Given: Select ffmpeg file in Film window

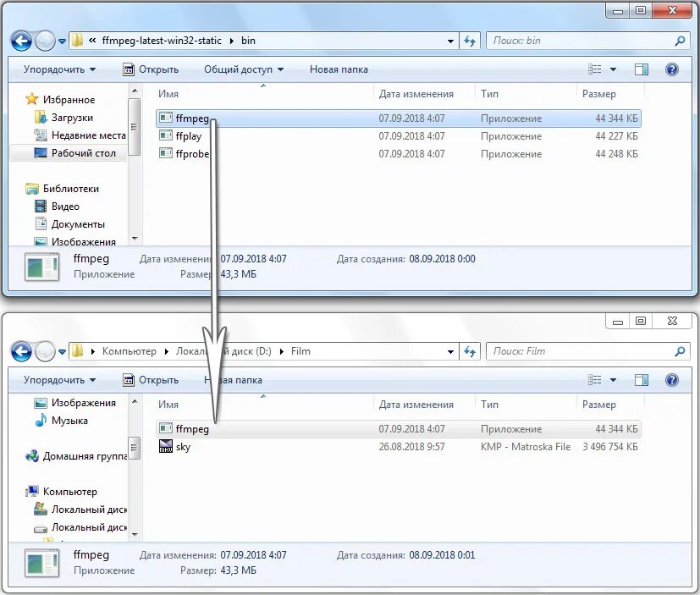Looking at the screenshot, I should 399,429.
